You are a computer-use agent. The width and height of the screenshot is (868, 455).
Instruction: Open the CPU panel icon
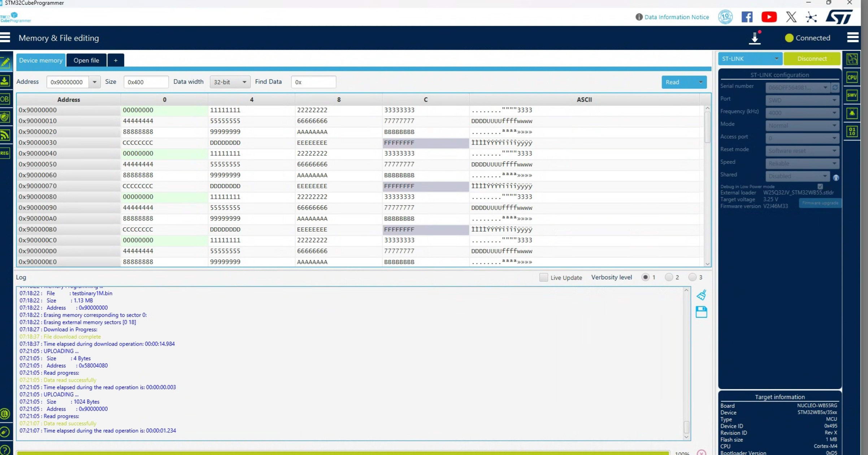coord(852,77)
